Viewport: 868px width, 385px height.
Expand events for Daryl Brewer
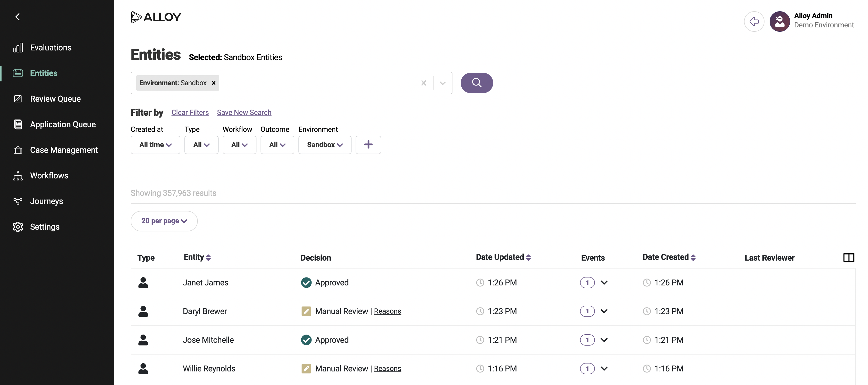(604, 311)
